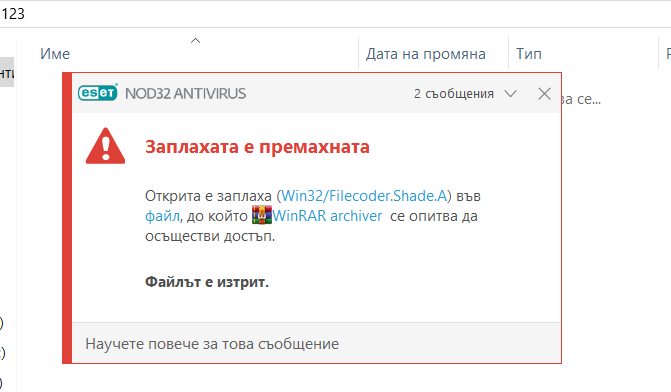The height and width of the screenshot is (392, 671).
Task: Click the NOD32 ANTIVIRUS title text
Action: (185, 93)
